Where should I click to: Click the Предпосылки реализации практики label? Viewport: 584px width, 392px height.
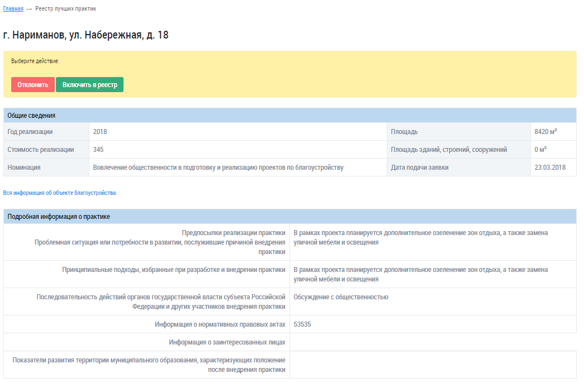pyautogui.click(x=234, y=233)
